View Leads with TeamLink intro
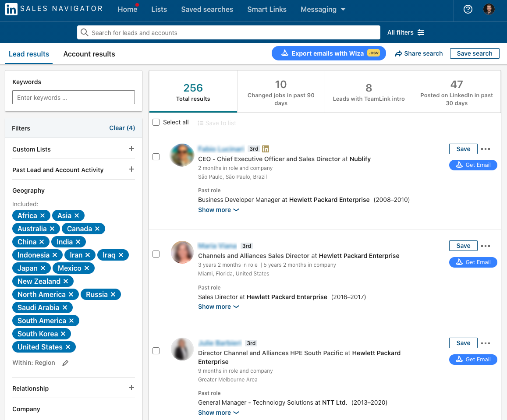Screen dimensions: 507x420 369,92
